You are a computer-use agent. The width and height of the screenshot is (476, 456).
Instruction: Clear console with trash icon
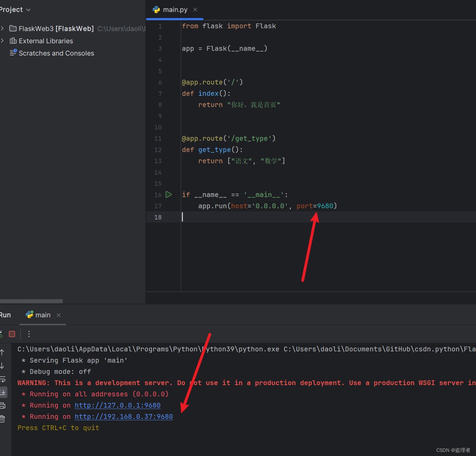pos(2,418)
